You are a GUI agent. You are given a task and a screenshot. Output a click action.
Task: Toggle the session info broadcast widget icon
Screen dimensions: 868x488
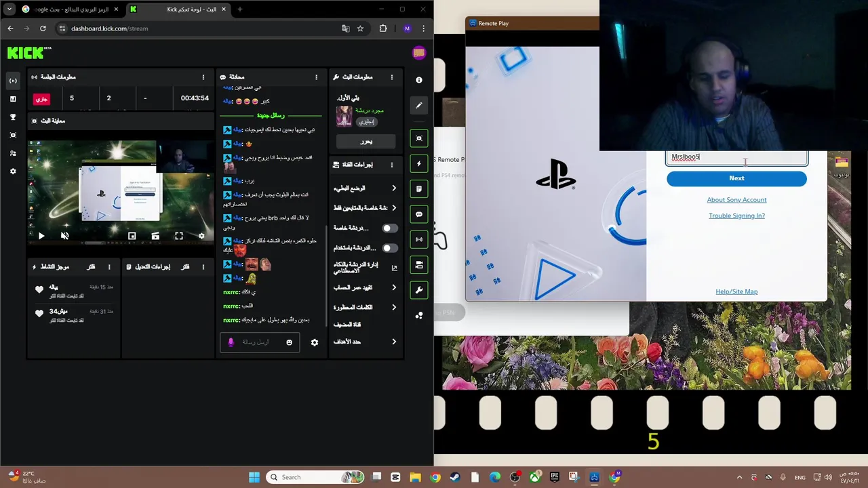[419, 239]
